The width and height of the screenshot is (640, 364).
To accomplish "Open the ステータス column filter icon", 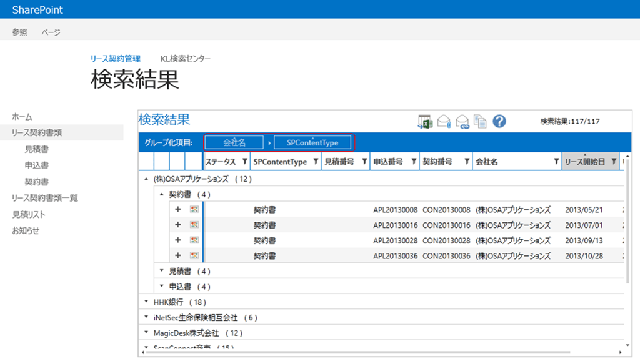I will click(x=244, y=162).
